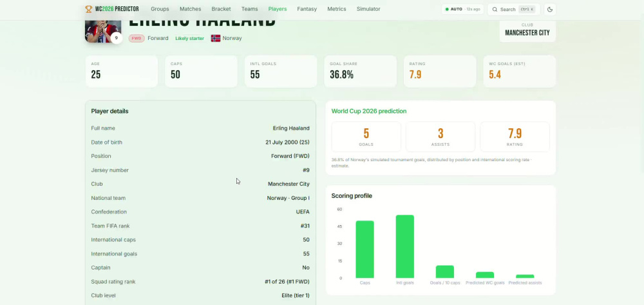Open the Groups tab
The height and width of the screenshot is (305, 644).
coord(160,9)
